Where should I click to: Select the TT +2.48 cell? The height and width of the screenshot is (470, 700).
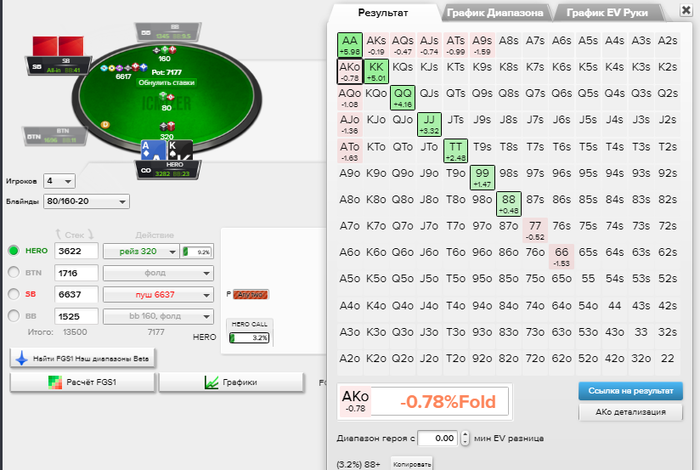[455, 151]
